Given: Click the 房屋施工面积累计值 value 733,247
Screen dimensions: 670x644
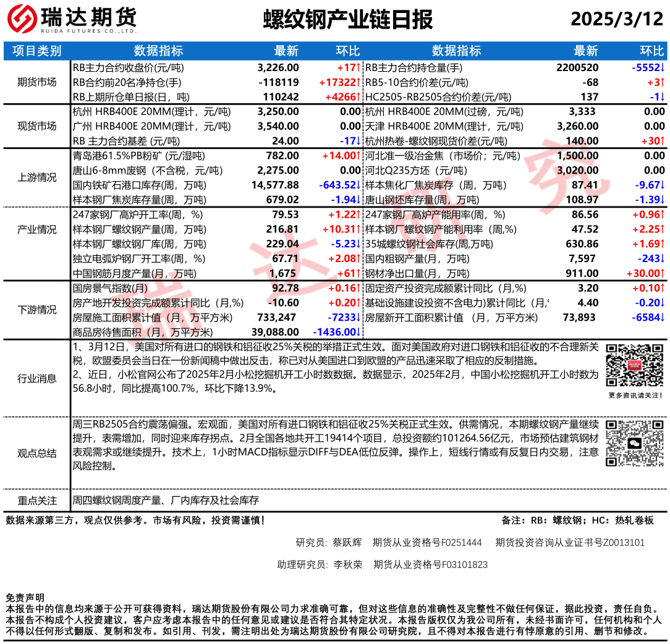Looking at the screenshot, I should tap(276, 318).
